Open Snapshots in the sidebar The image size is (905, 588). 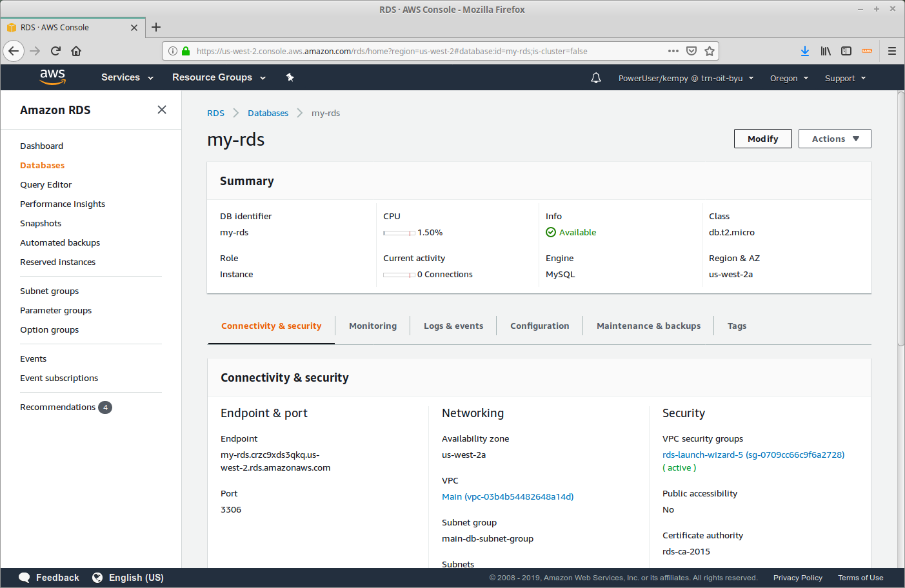click(41, 224)
